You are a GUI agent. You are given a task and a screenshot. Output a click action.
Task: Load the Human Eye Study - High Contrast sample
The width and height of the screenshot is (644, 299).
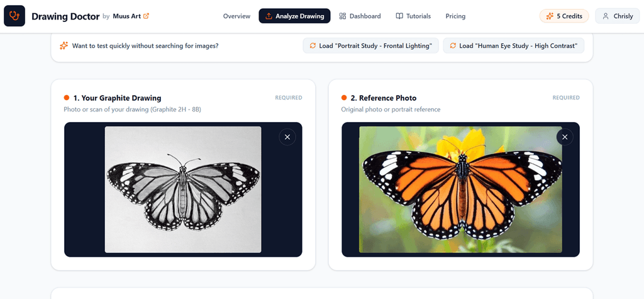513,46
